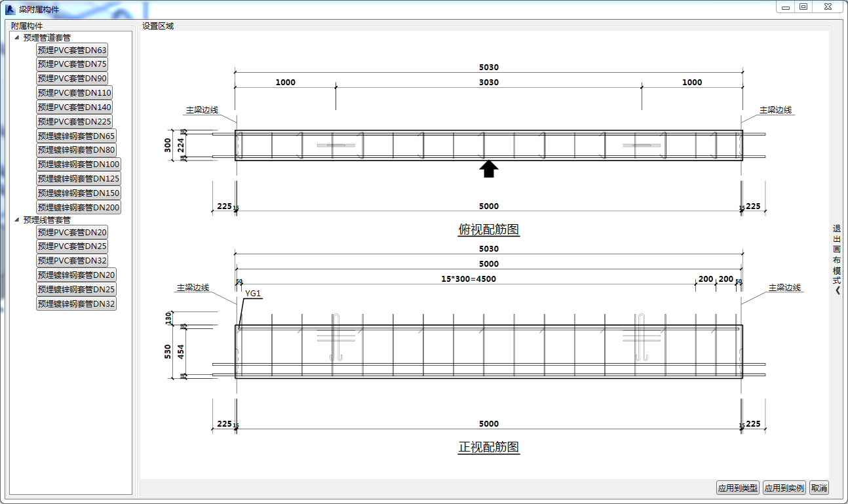
Task: Cancel the dialog with 取消
Action: tap(819, 488)
